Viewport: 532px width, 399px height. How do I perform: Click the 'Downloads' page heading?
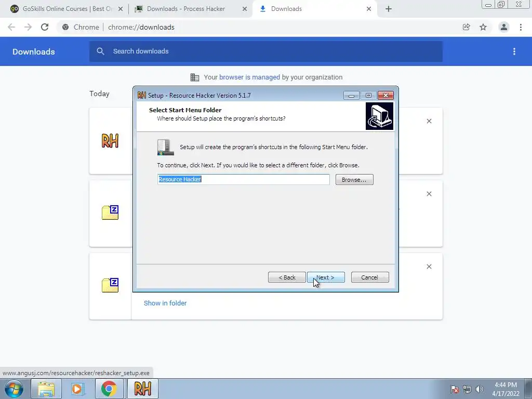pyautogui.click(x=34, y=51)
